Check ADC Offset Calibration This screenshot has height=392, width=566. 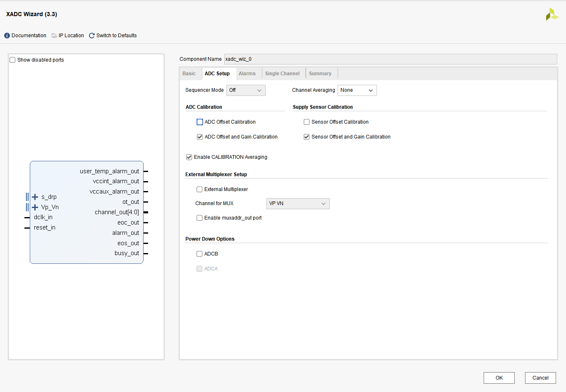point(200,122)
